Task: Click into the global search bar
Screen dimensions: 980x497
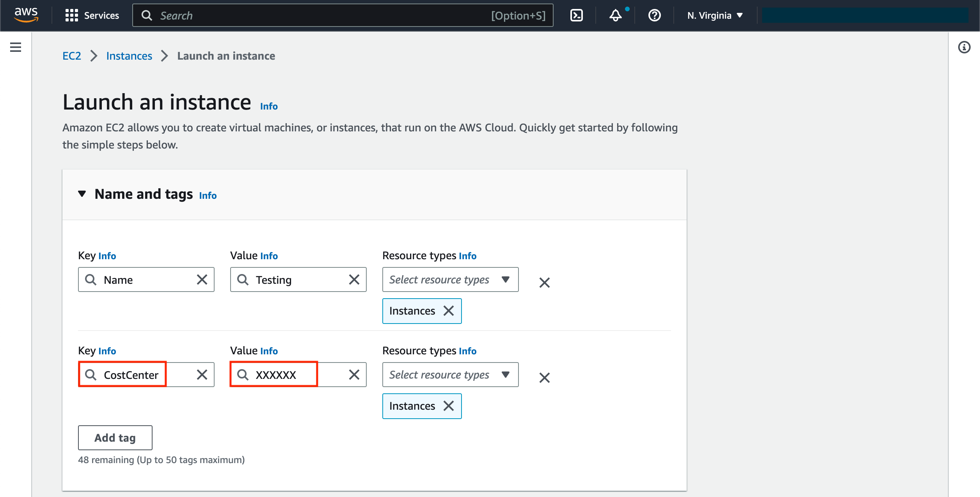Action: pos(343,16)
